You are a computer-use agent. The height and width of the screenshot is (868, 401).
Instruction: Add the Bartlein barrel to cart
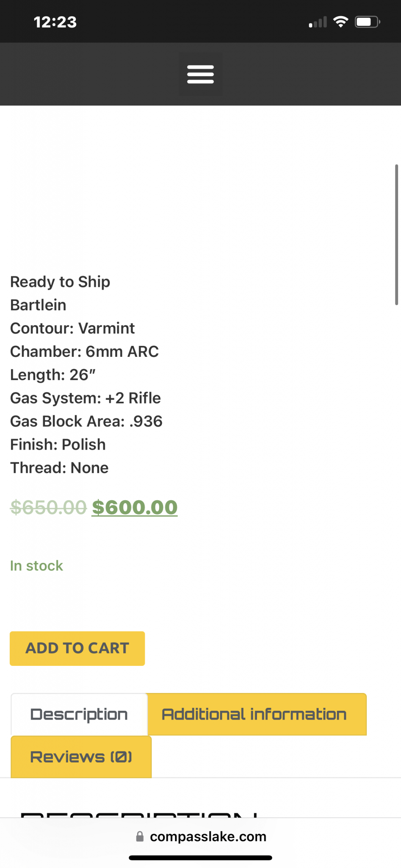pos(77,648)
